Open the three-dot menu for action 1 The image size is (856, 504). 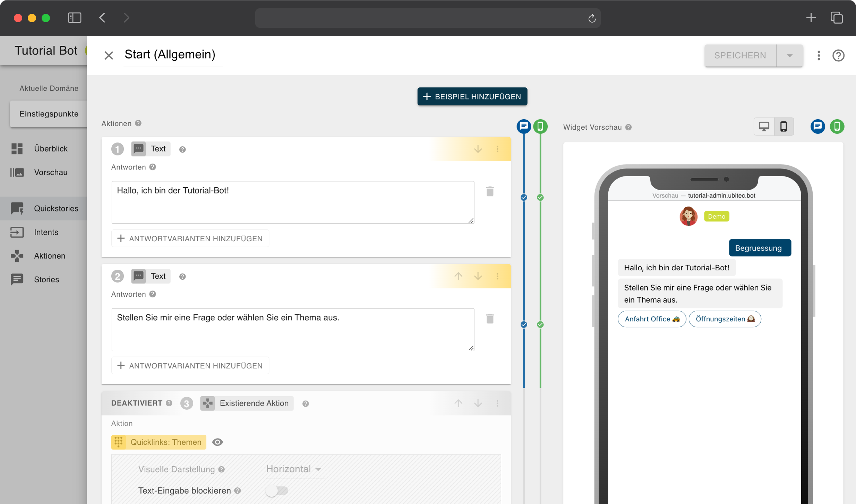[x=498, y=149]
